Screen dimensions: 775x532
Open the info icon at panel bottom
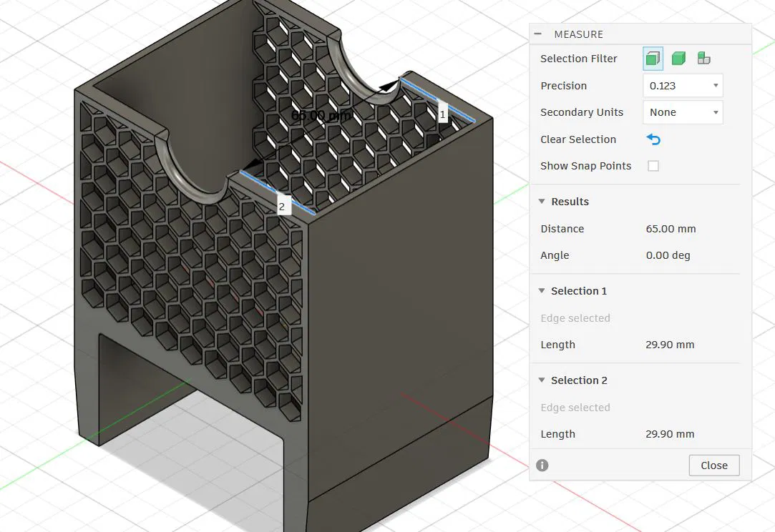pos(542,465)
